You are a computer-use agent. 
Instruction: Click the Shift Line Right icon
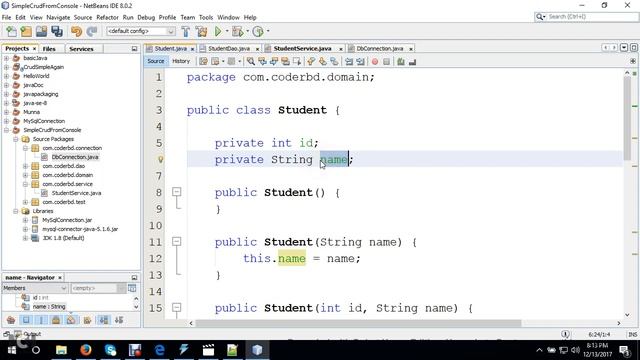[x=360, y=62]
